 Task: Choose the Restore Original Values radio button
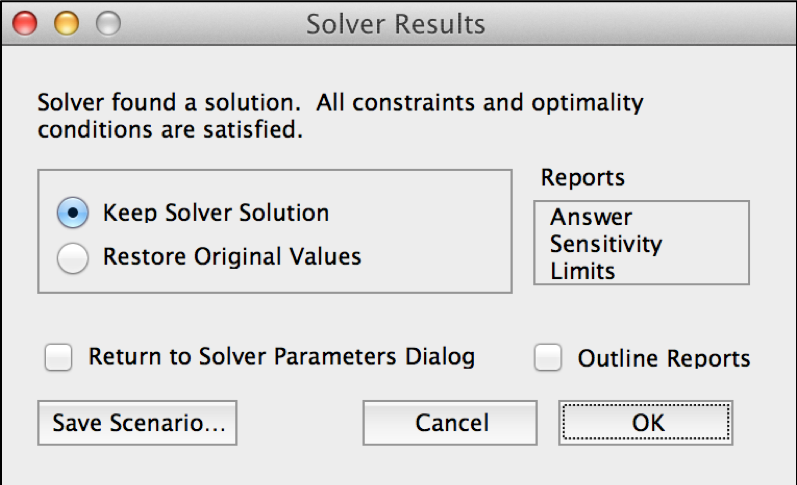tap(73, 258)
